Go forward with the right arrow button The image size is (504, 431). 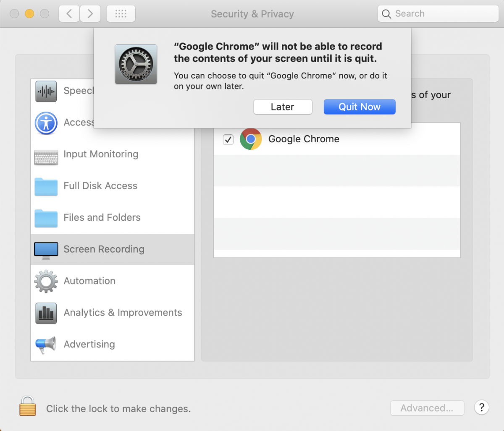point(90,14)
